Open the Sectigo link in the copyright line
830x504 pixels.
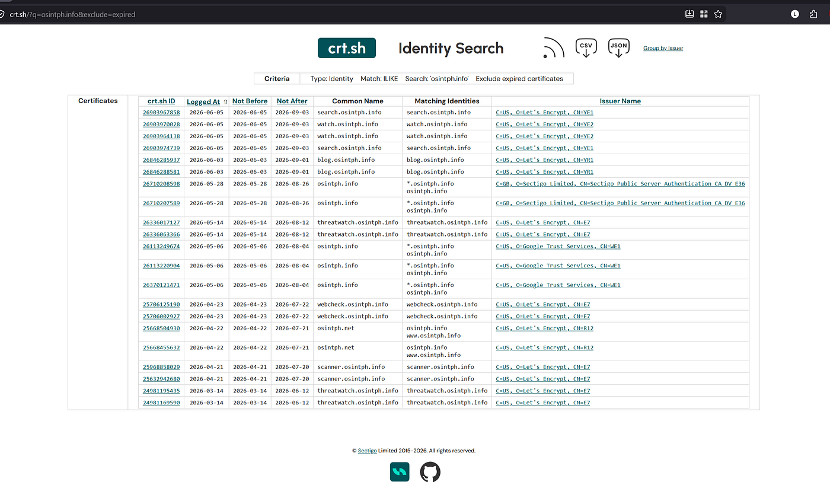point(367,451)
